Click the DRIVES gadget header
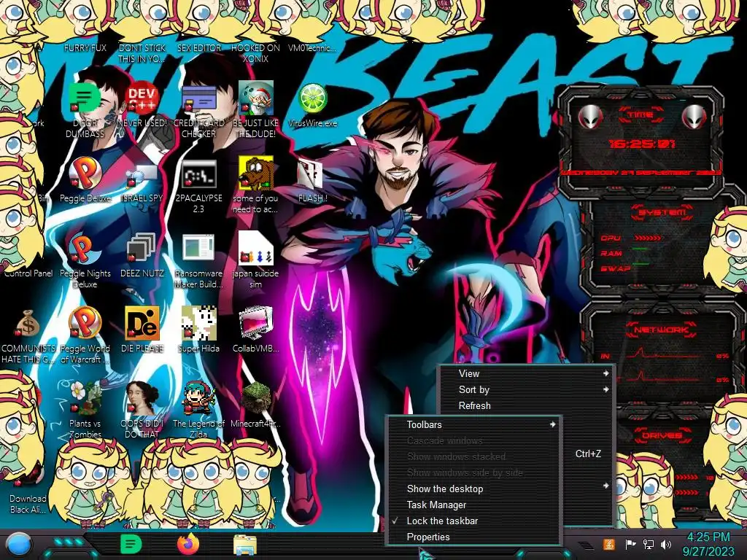Screen dimensions: 747x560 coord(661,435)
